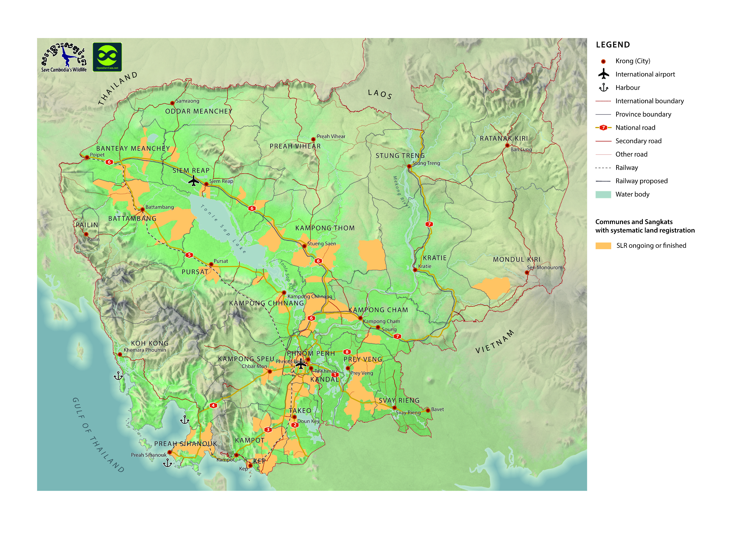Click the green OpenDevCam.net logo

[x=107, y=57]
